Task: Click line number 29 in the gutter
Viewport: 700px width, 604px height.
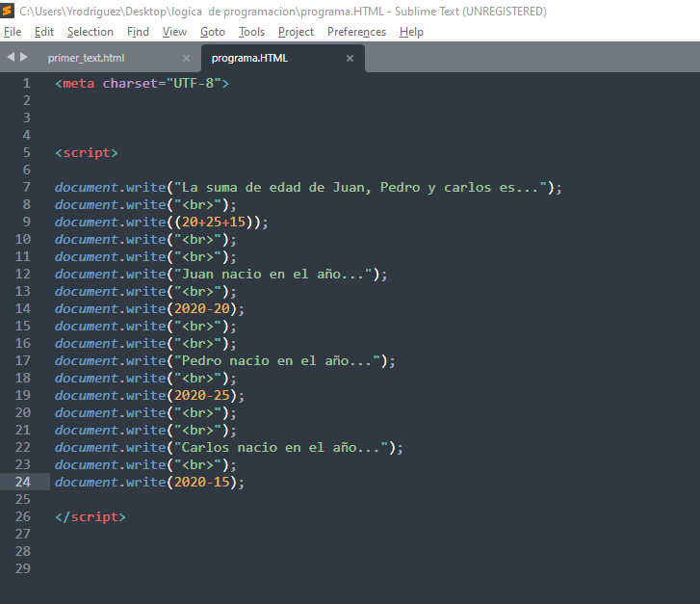Action: (23, 568)
